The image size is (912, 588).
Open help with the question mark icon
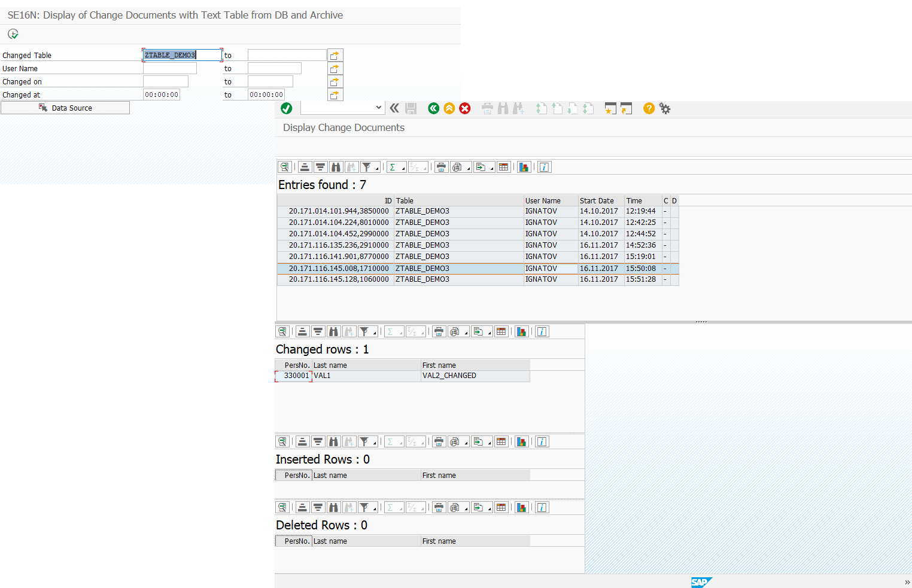(649, 108)
